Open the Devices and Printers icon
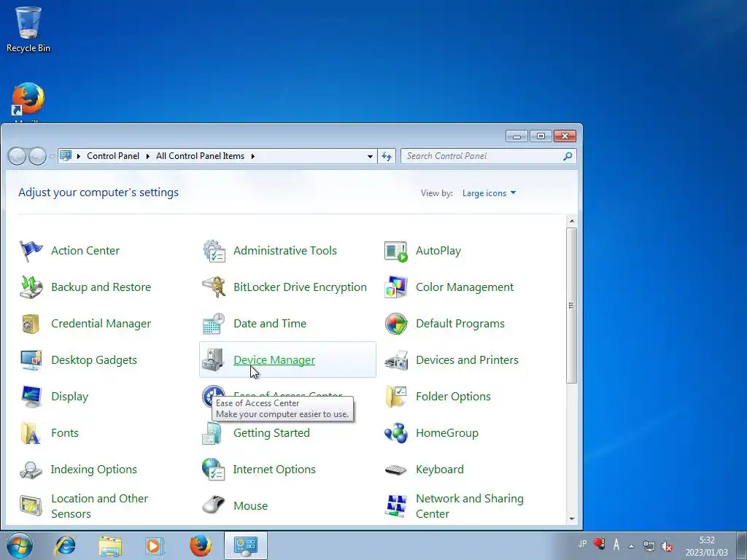 pyautogui.click(x=396, y=360)
